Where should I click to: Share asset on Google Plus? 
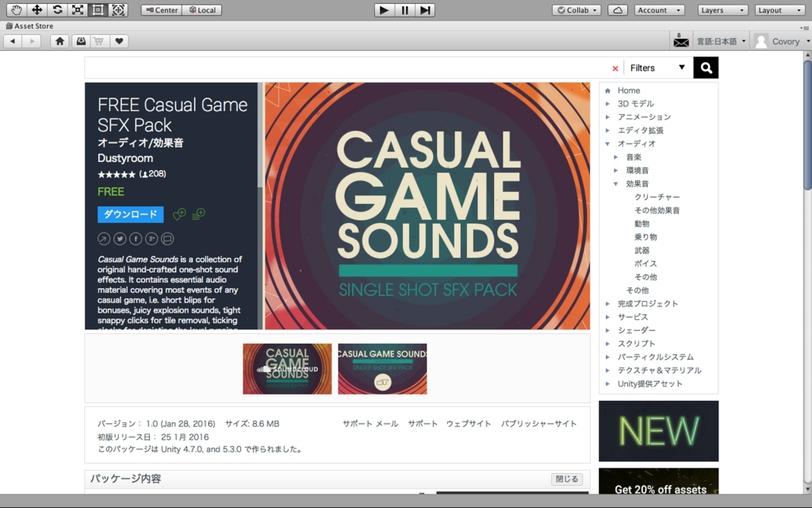pos(151,238)
